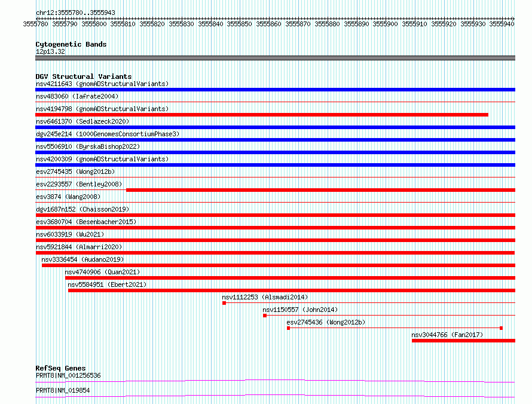The width and height of the screenshot is (532, 404).
Task: Open variant nsv4194798 (gnomADStructuralVariants)
Action: coord(102,109)
